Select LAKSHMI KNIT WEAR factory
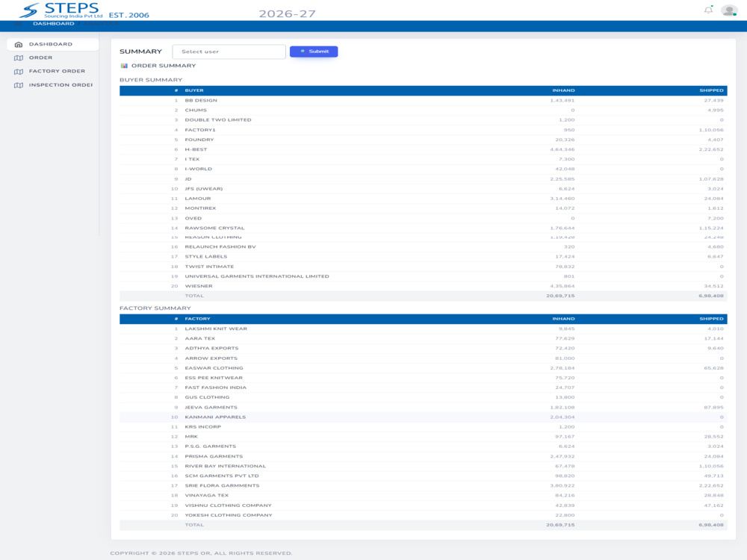 [x=423, y=329]
